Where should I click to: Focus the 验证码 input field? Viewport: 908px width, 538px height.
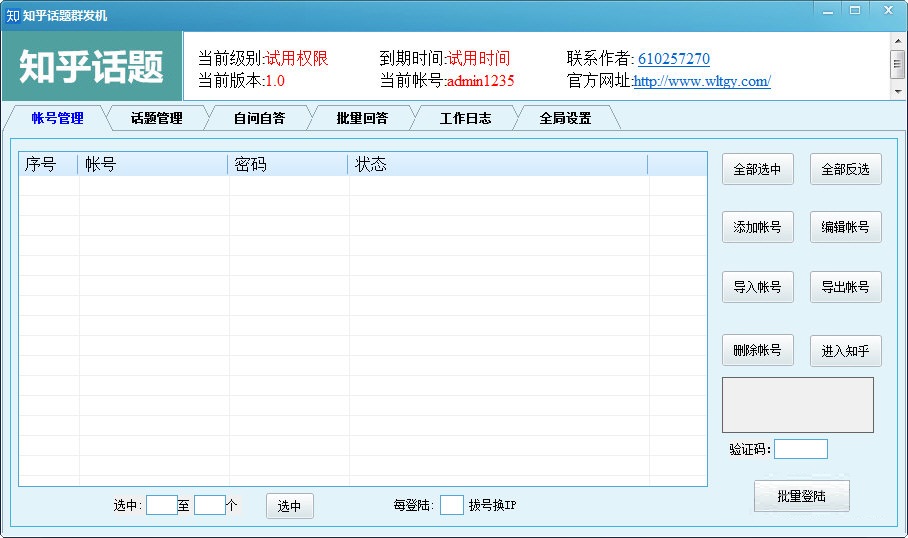801,449
